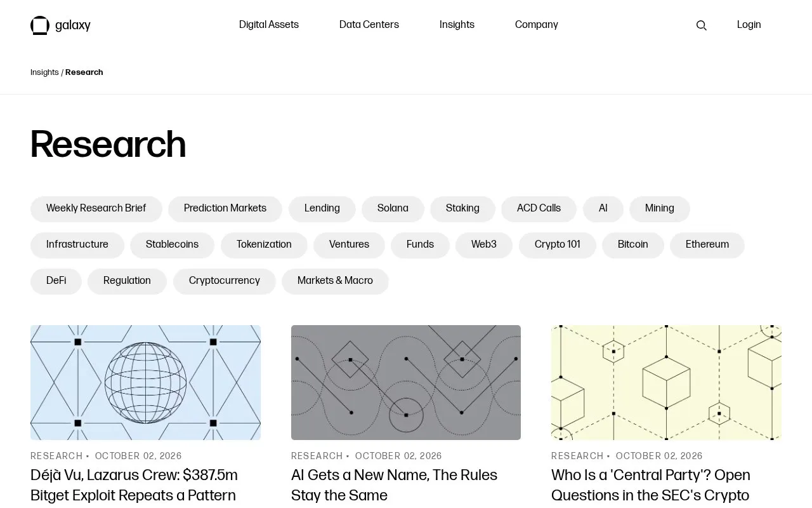Image resolution: width=812 pixels, height=508 pixels.
Task: Open the Insights menu
Action: (x=457, y=25)
